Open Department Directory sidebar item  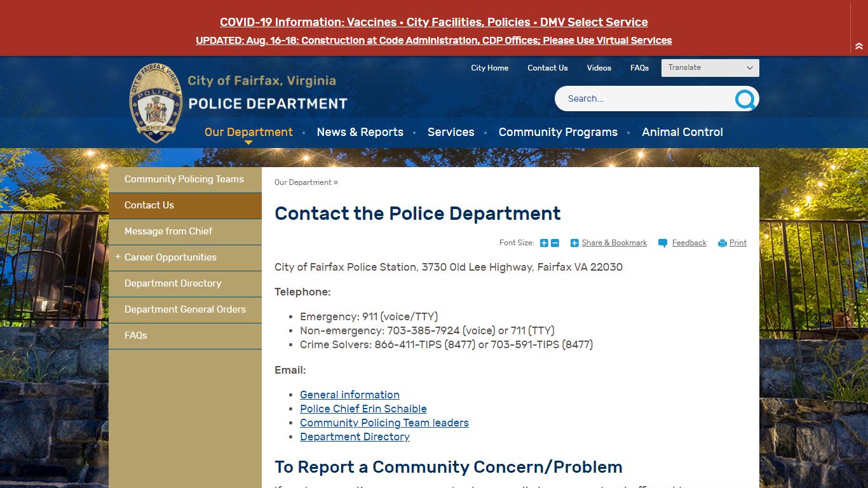coord(185,283)
